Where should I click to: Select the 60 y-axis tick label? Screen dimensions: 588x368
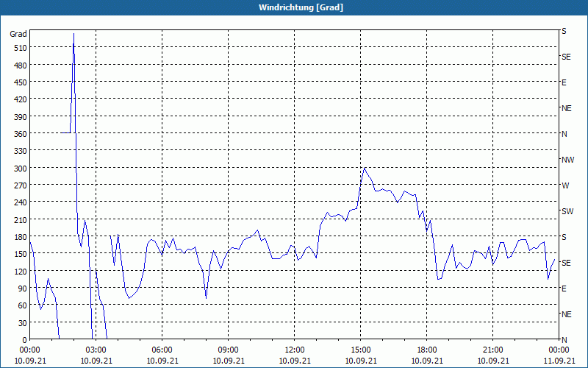[x=23, y=305]
